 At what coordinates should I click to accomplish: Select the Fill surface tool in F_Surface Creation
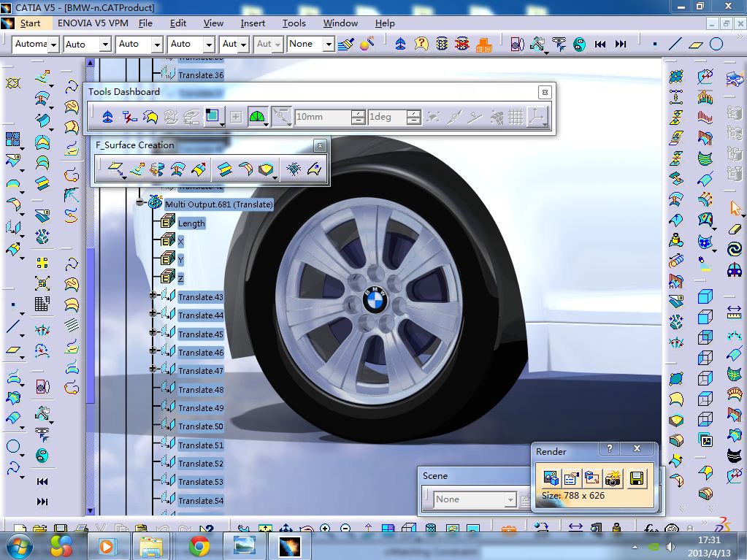[x=266, y=169]
